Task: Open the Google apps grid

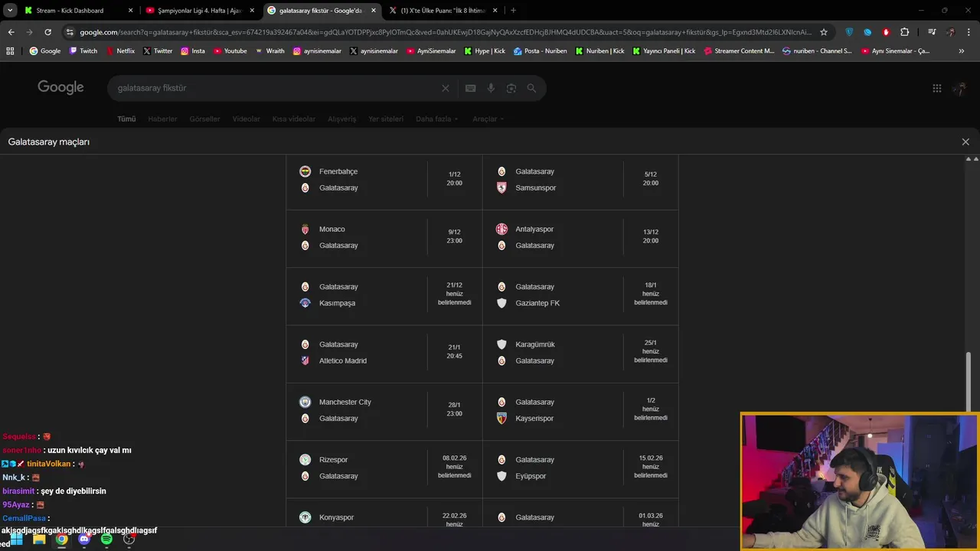Action: (936, 88)
